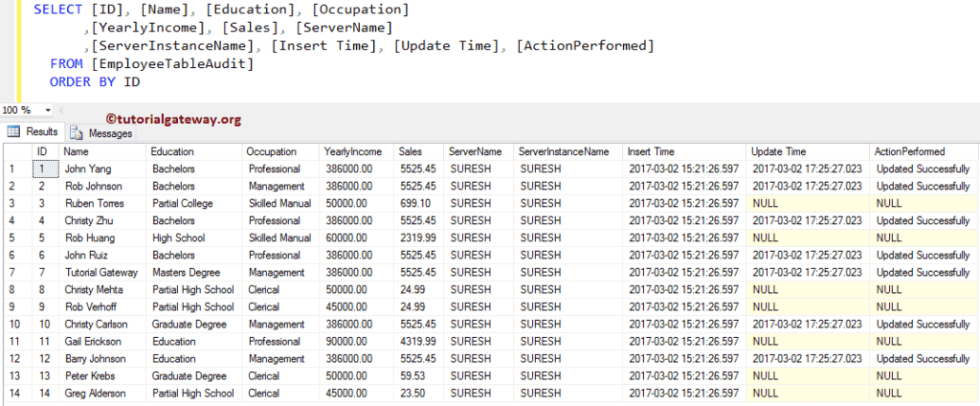Select the John Ruiz name cell

tap(102, 256)
